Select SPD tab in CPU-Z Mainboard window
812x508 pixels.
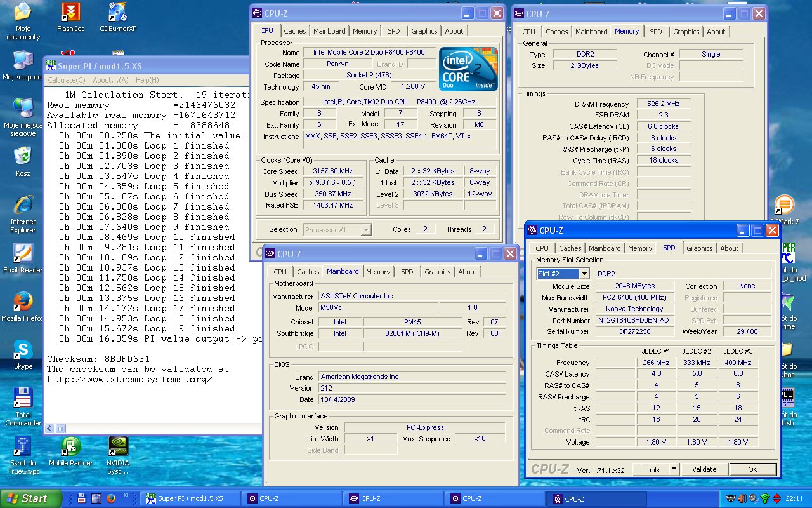pos(407,272)
